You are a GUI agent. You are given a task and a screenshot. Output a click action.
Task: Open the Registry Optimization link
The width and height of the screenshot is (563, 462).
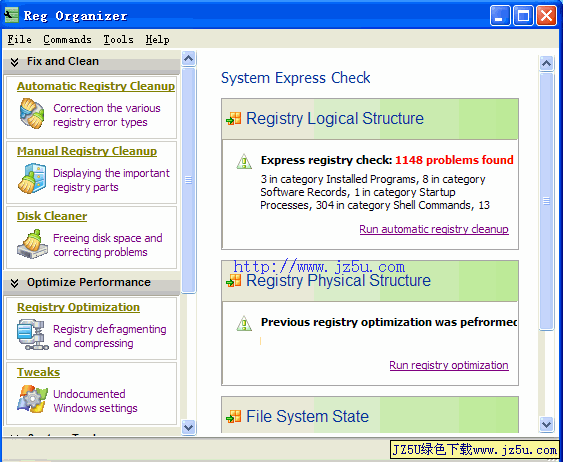coord(78,307)
